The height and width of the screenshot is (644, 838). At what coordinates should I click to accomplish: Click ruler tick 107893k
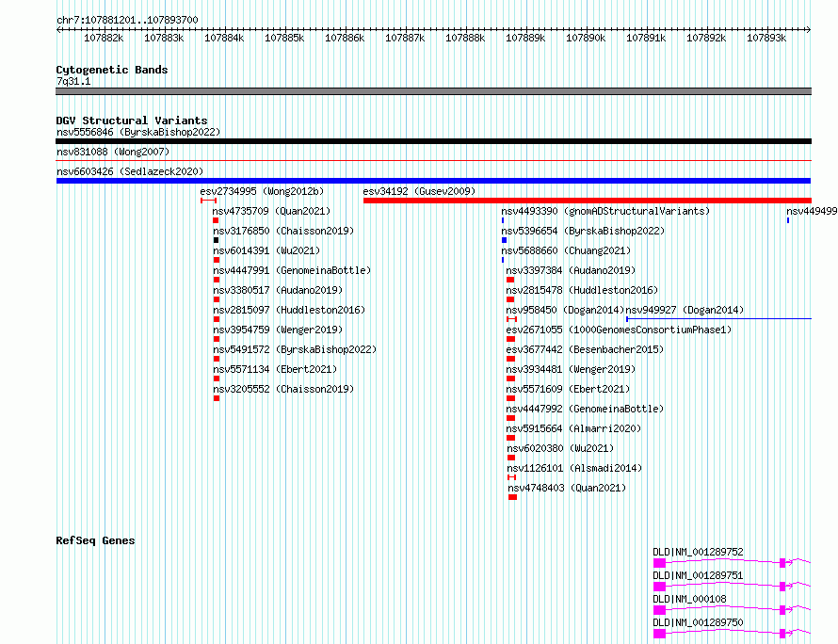(766, 38)
